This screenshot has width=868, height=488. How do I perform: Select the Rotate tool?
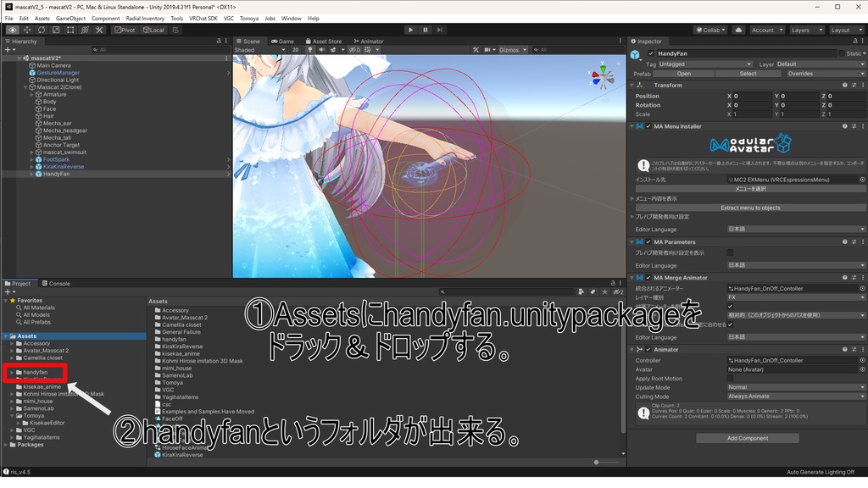pyautogui.click(x=41, y=30)
